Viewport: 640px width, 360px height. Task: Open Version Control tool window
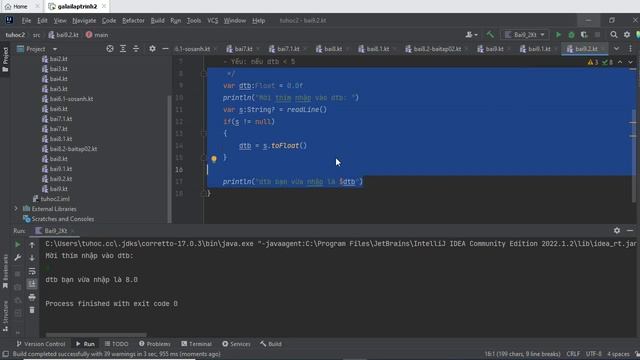pyautogui.click(x=41, y=344)
